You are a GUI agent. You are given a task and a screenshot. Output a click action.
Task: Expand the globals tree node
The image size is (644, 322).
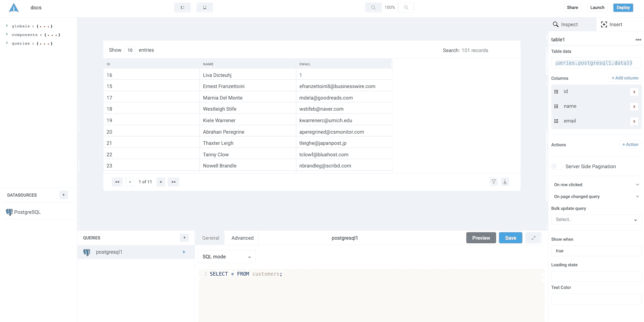pos(7,26)
